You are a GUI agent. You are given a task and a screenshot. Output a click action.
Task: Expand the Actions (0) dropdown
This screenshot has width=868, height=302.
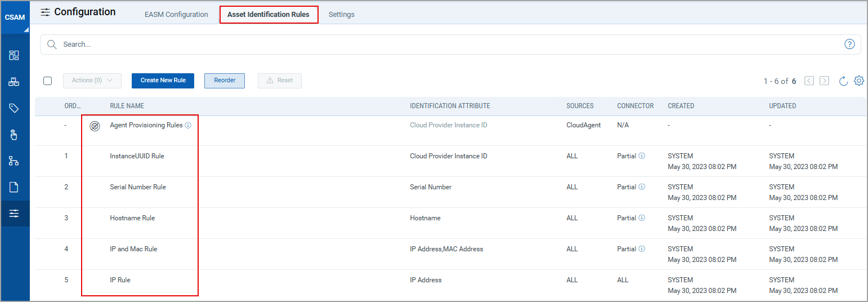92,81
